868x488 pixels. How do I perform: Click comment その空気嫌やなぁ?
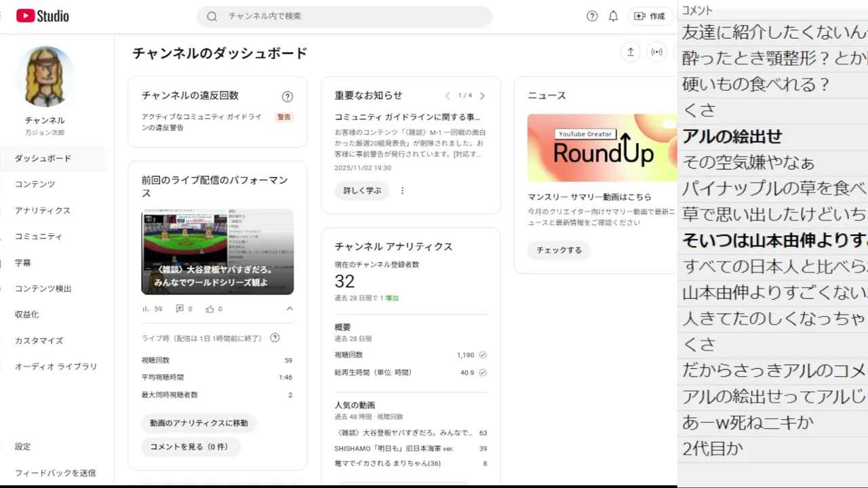pyautogui.click(x=748, y=163)
